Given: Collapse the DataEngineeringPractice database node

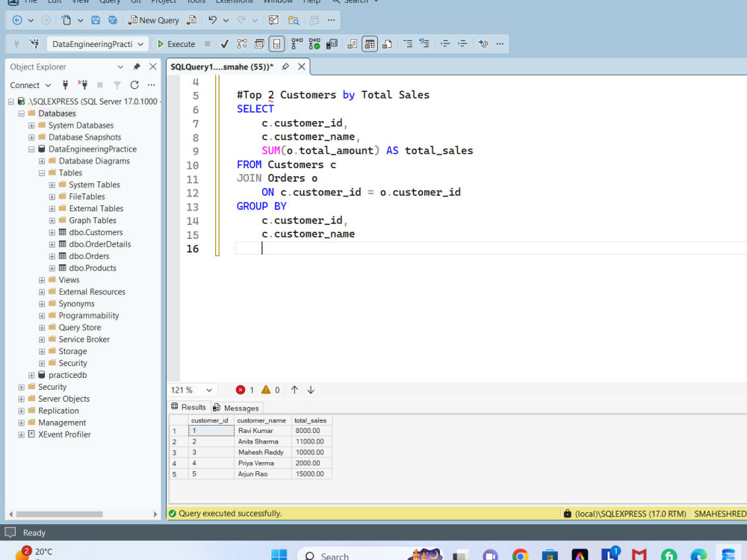Looking at the screenshot, I should click(31, 149).
